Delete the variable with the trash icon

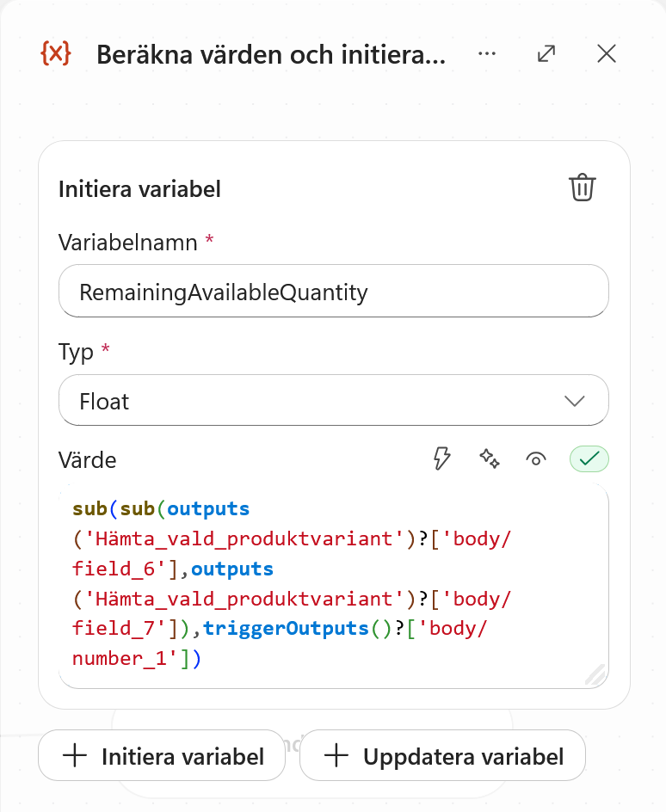coord(583,187)
